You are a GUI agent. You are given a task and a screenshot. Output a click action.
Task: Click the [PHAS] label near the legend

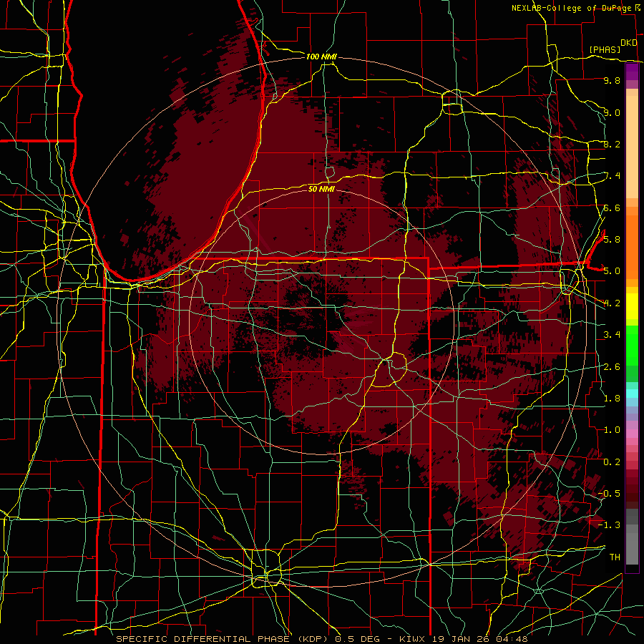(605, 49)
